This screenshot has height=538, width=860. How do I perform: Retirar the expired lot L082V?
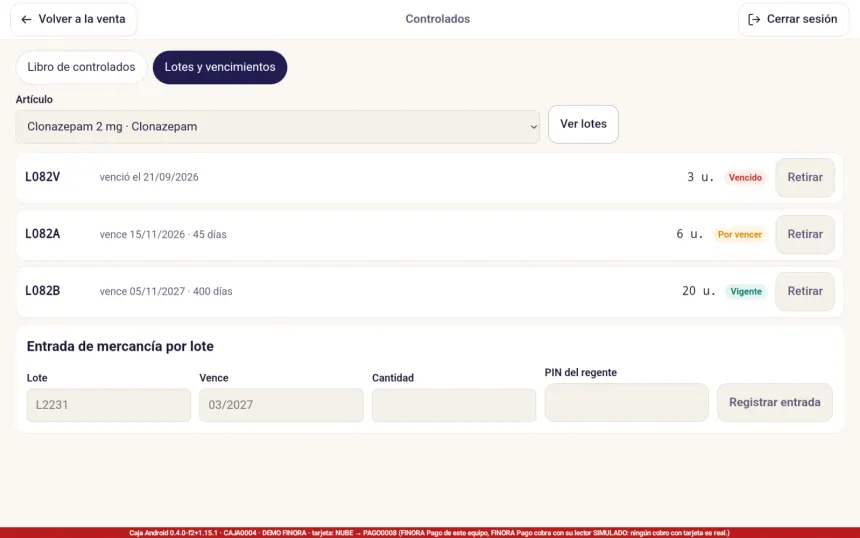(x=805, y=178)
